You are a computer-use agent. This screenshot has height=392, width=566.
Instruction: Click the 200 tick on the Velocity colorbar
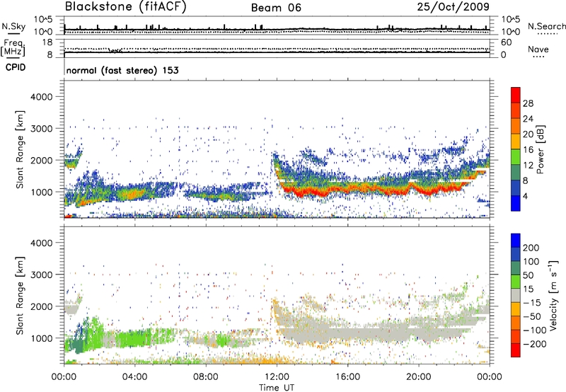[x=531, y=248]
